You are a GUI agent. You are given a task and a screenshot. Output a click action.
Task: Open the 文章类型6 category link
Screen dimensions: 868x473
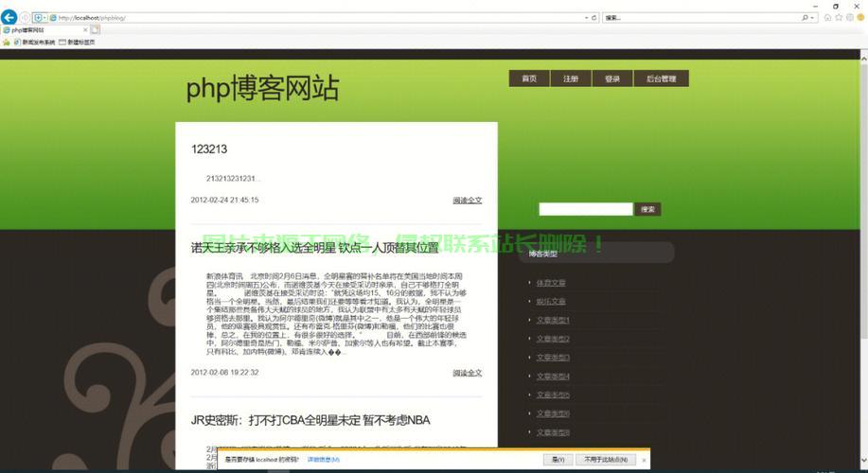pos(553,413)
